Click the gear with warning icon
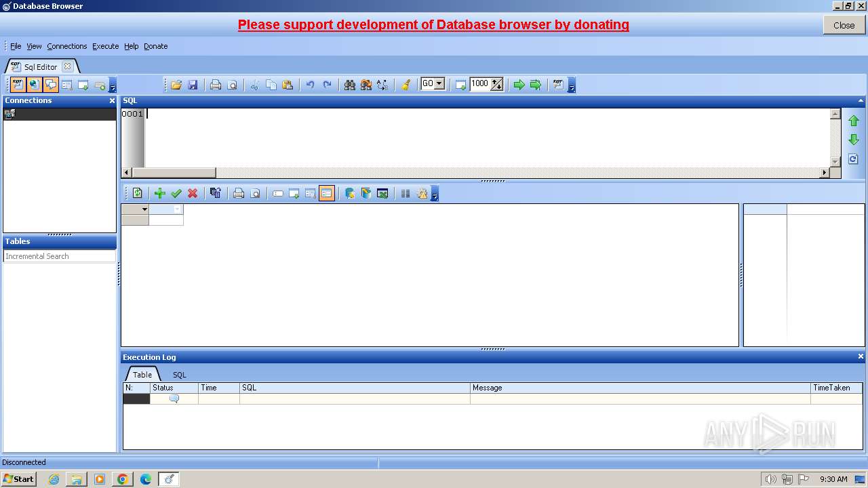 click(422, 193)
